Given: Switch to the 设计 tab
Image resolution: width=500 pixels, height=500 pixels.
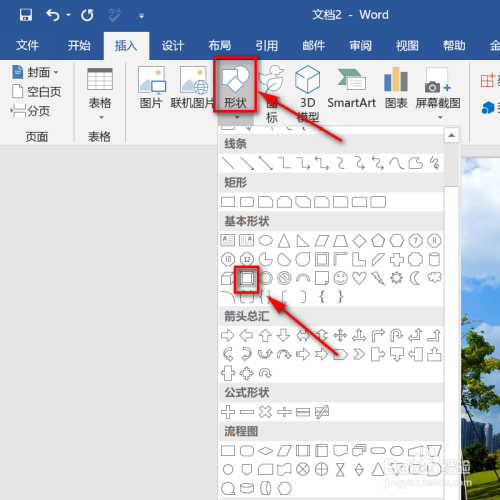Looking at the screenshot, I should pos(173,45).
